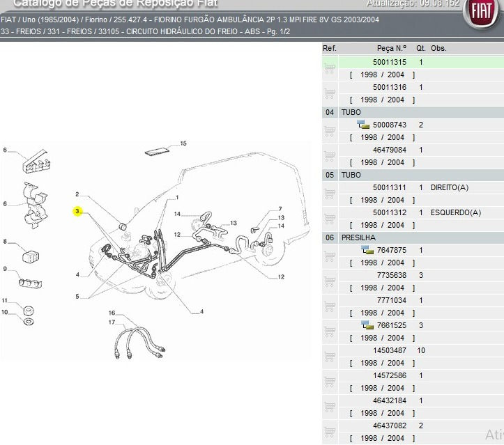Add part 50011312 to cart
The width and height of the screenshot is (504, 445).
click(x=330, y=219)
